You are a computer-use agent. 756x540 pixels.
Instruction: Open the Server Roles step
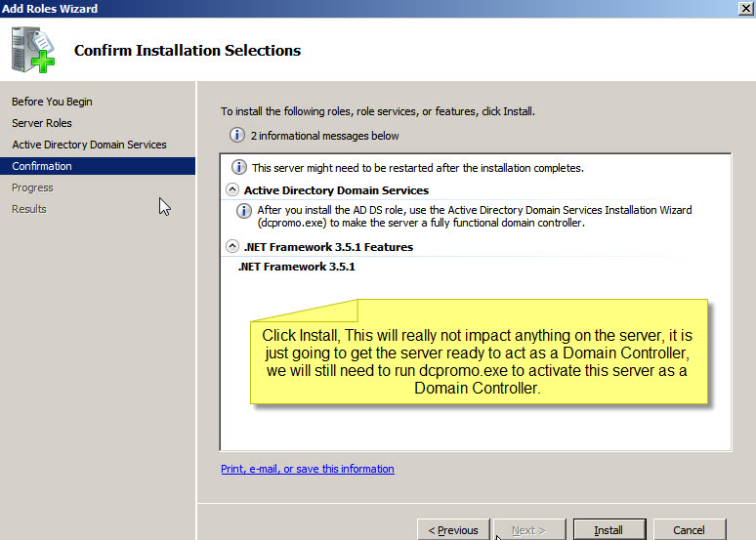coord(42,123)
